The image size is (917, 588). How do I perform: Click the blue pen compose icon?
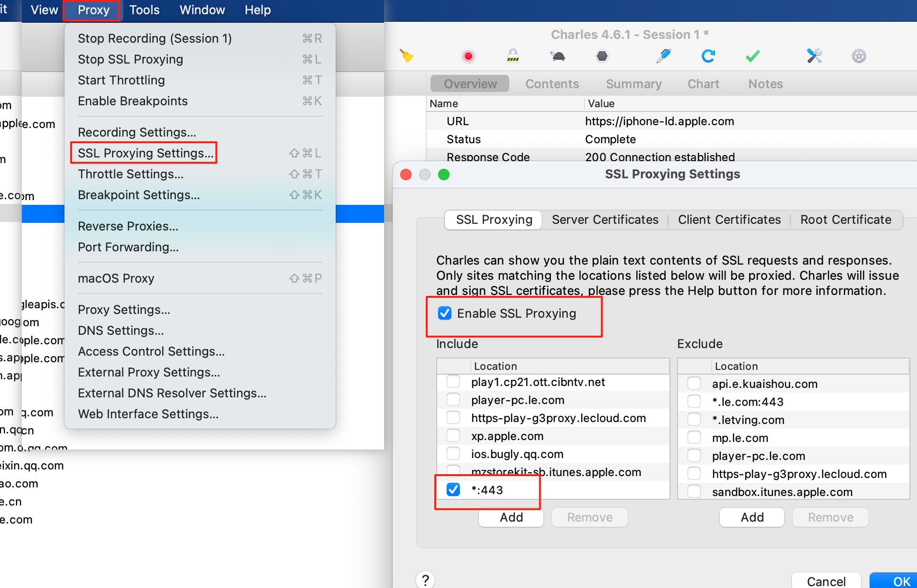click(x=663, y=56)
